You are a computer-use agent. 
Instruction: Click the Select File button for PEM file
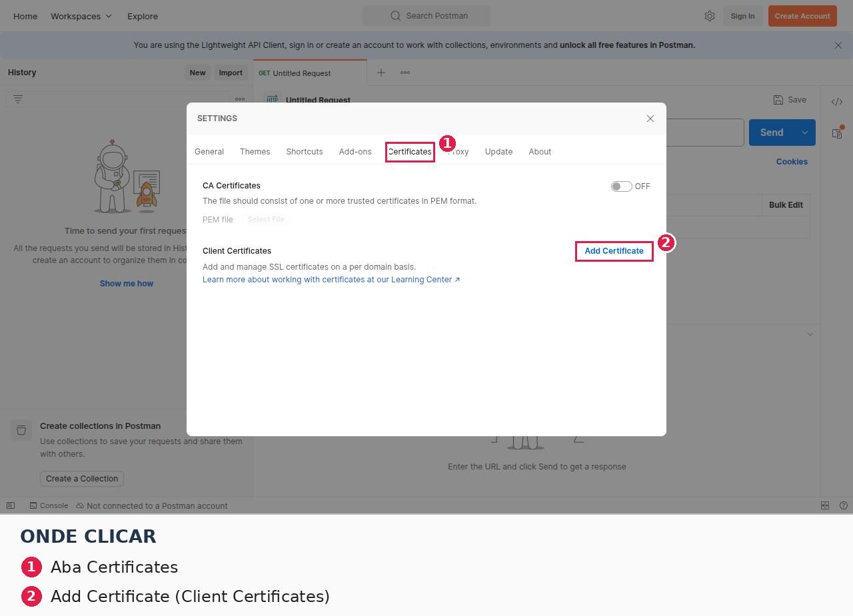(266, 220)
